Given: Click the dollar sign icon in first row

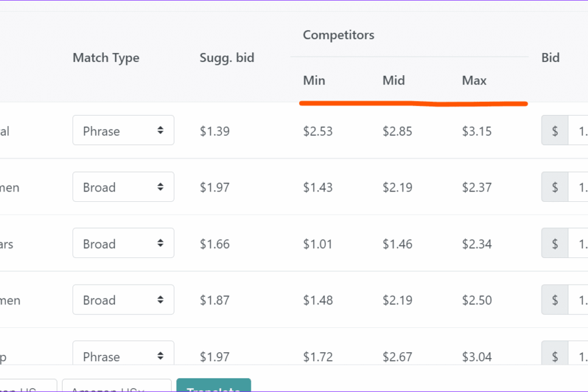Looking at the screenshot, I should point(555,130).
